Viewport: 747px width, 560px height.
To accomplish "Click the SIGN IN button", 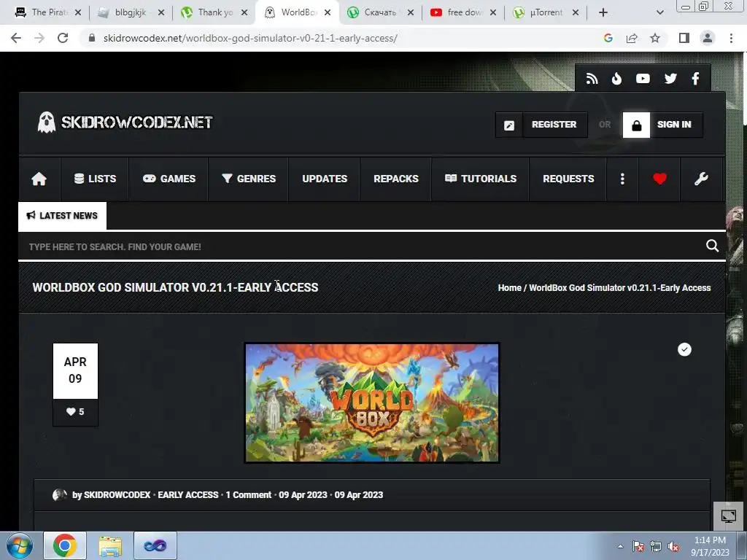I will click(674, 125).
